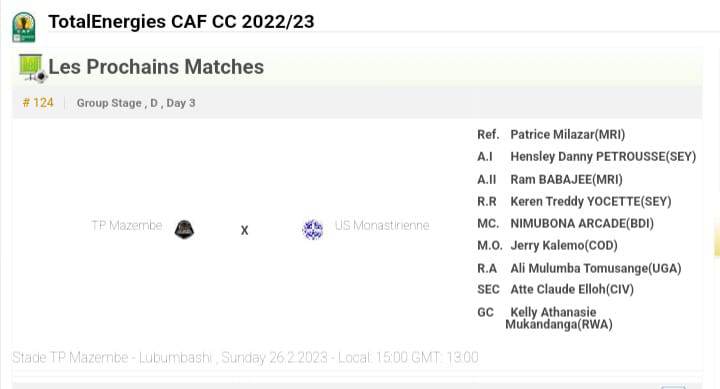The width and height of the screenshot is (720, 389).
Task: Open the TotalEnergies CAF CC 2022/23 title
Action: (x=181, y=22)
